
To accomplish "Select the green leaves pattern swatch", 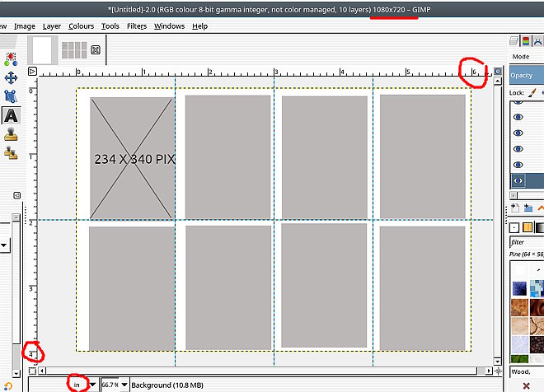I will click(x=519, y=359).
